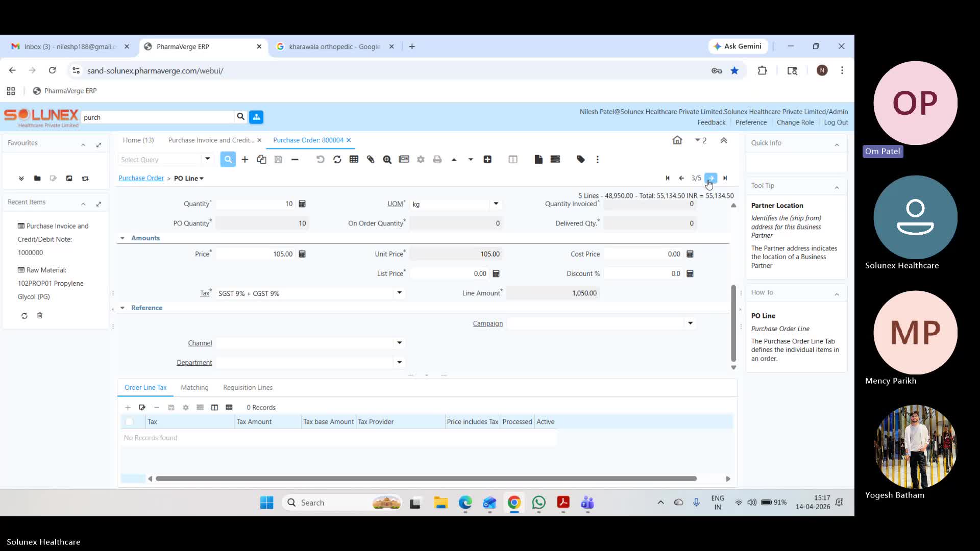The height and width of the screenshot is (551, 980).
Task: Open the Select Query dropdown
Action: pos(207,159)
